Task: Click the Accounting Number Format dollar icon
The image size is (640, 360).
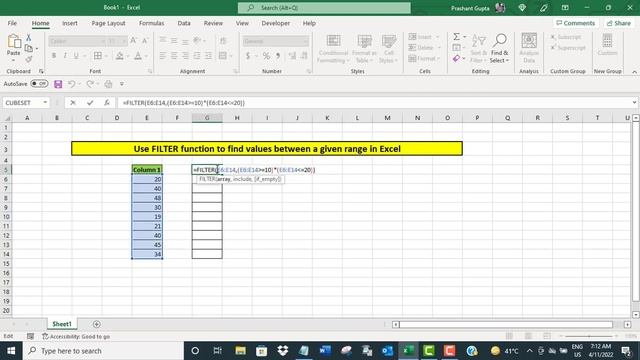Action: coord(248,56)
